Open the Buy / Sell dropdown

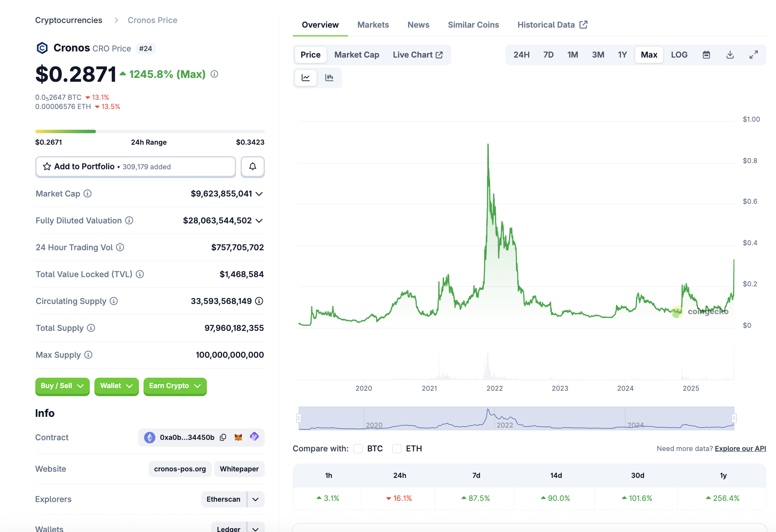pos(62,386)
